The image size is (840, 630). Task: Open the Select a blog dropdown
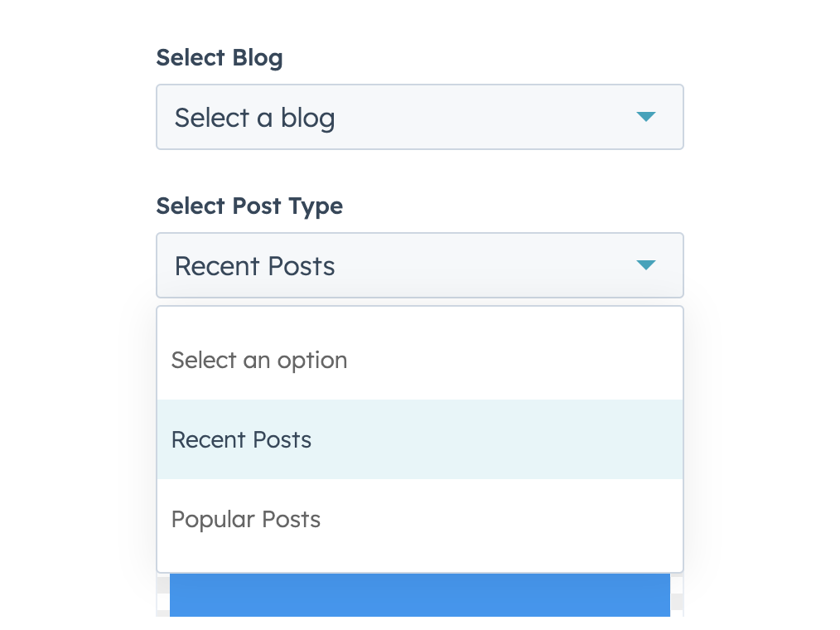point(420,117)
